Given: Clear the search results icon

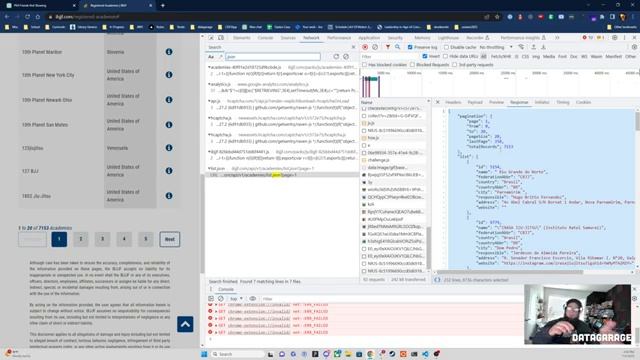Looking at the screenshot, I should (346, 57).
